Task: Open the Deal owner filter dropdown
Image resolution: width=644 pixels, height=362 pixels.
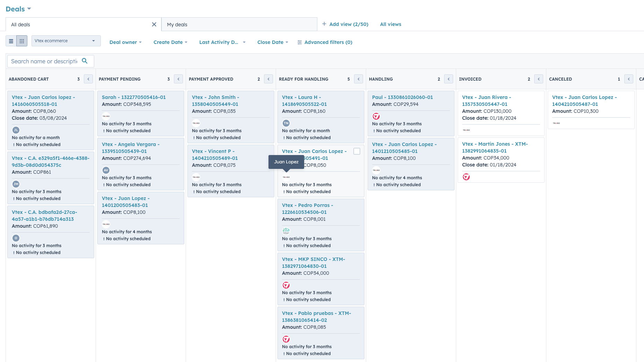Action: pos(125,42)
